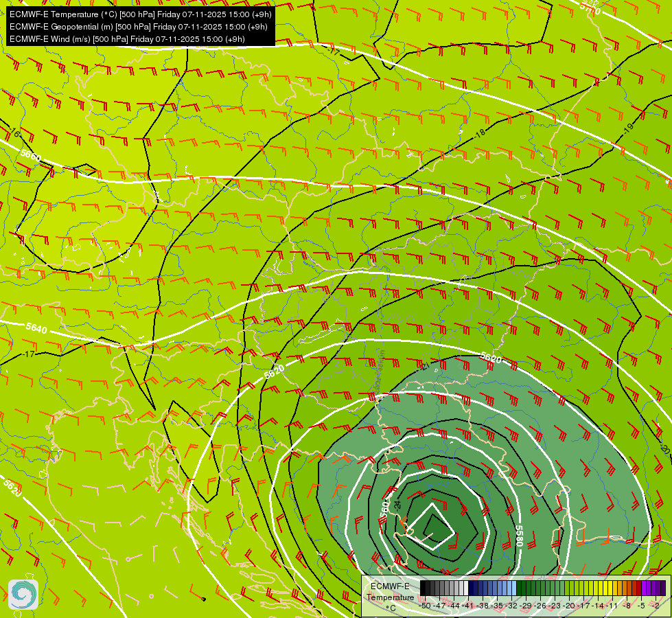Click the 5660 geopotential contour label
672x618 pixels.
pos(31,155)
